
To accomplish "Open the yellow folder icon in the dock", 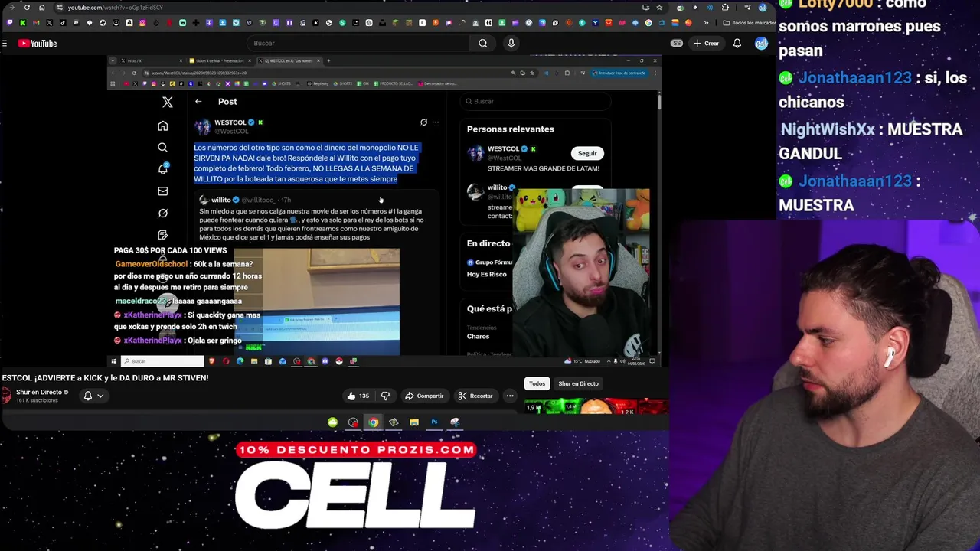I will point(414,422).
